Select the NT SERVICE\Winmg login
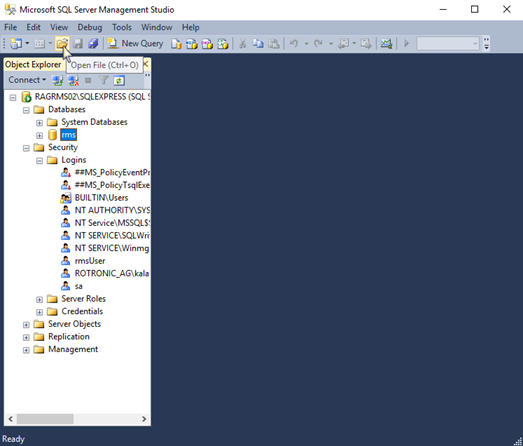 (x=112, y=248)
